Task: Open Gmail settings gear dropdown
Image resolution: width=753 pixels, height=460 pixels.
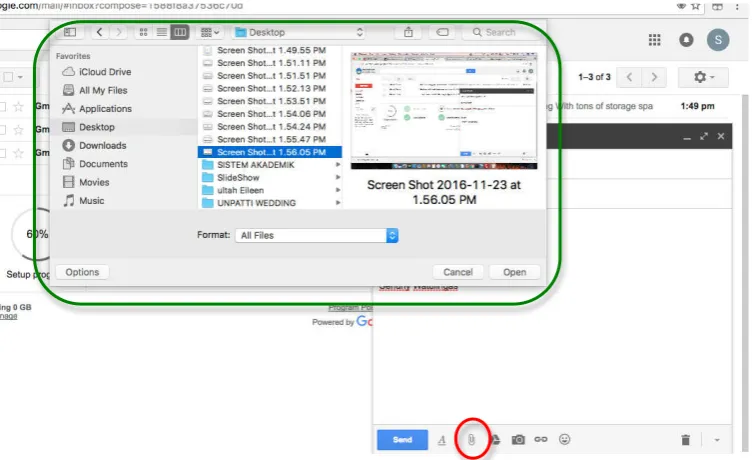Action: tap(703, 77)
